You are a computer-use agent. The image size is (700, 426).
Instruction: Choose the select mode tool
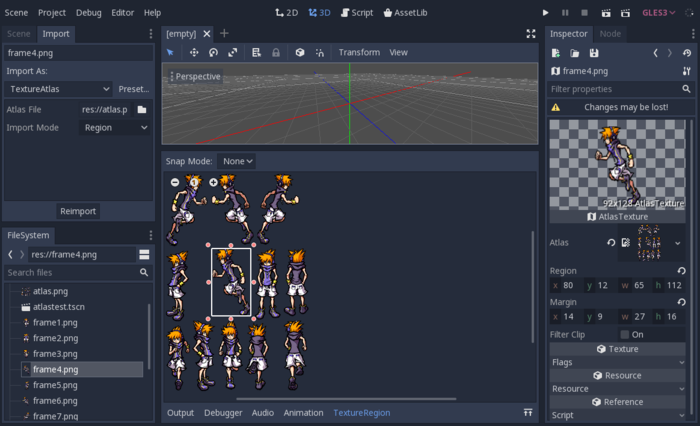[170, 52]
